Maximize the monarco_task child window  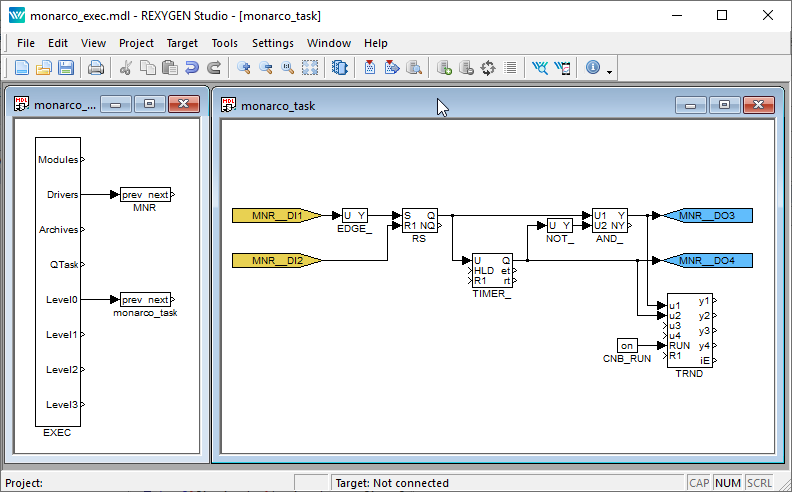pos(724,105)
